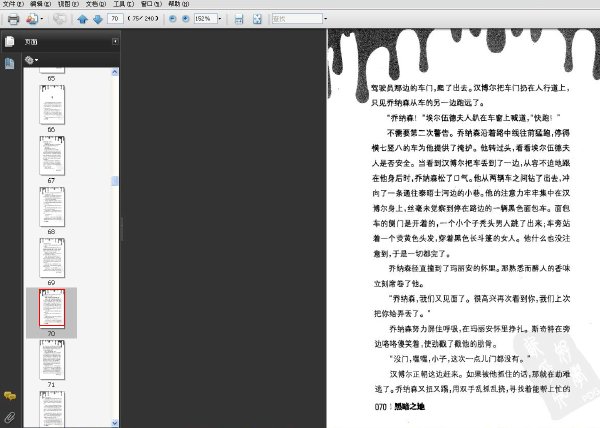Select the fit one full page icon
600x428 pixels.
(x=257, y=19)
